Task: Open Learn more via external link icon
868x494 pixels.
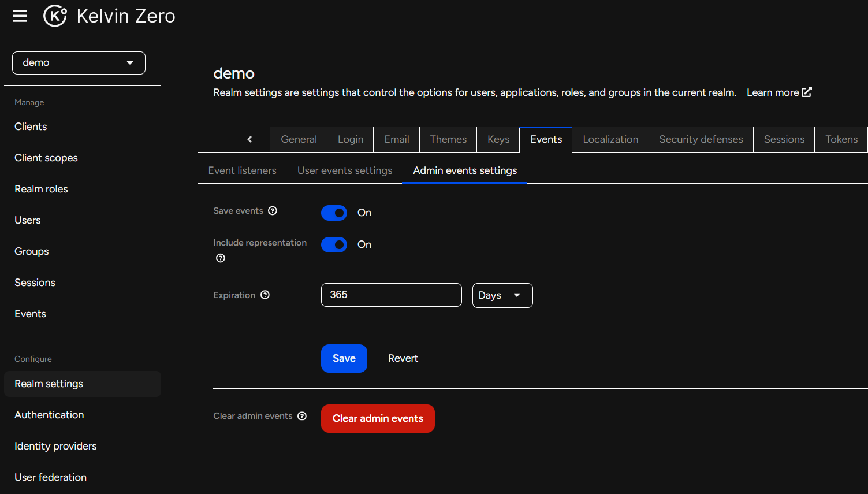Action: 806,91
